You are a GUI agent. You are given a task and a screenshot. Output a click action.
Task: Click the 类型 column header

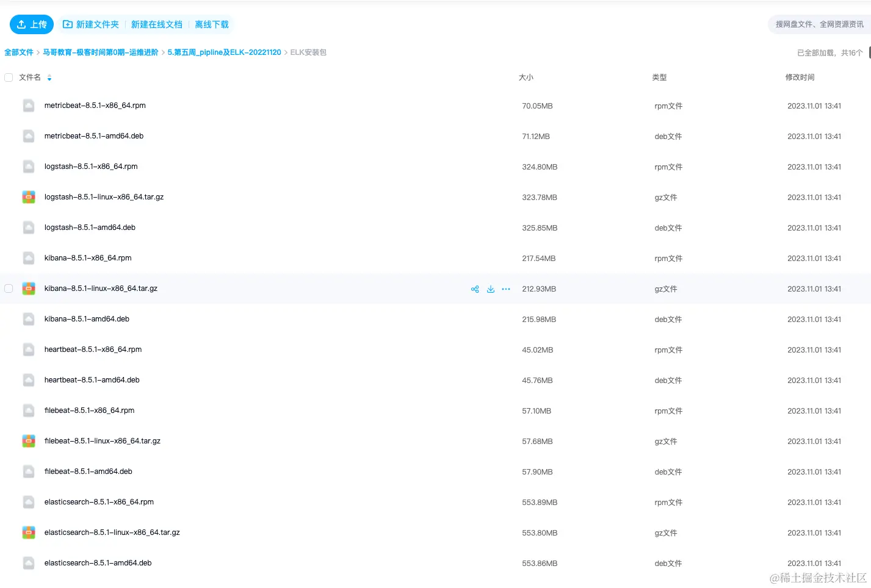(659, 77)
